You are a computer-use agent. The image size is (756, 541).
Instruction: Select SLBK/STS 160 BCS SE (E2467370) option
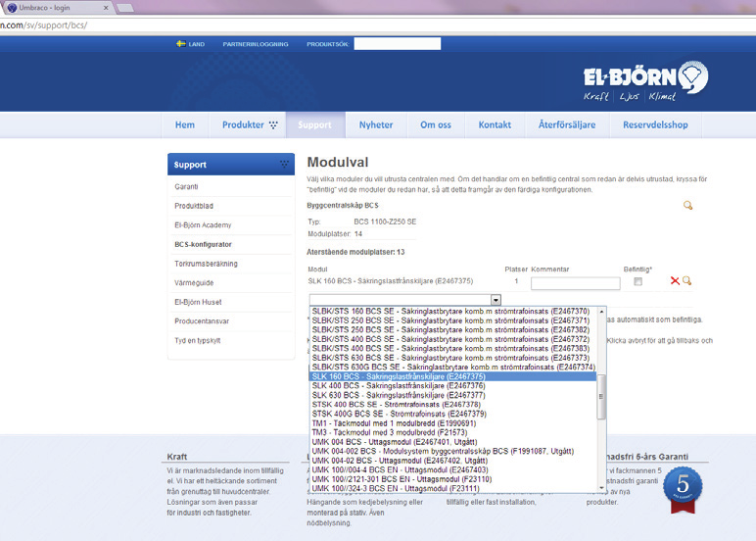[x=452, y=312]
